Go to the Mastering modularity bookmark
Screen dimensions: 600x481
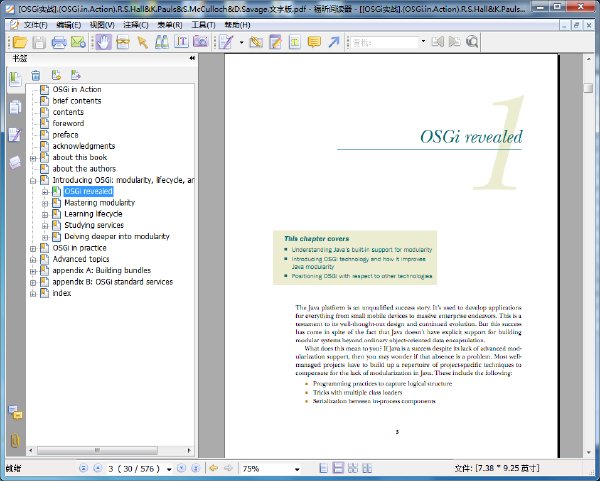(99, 202)
